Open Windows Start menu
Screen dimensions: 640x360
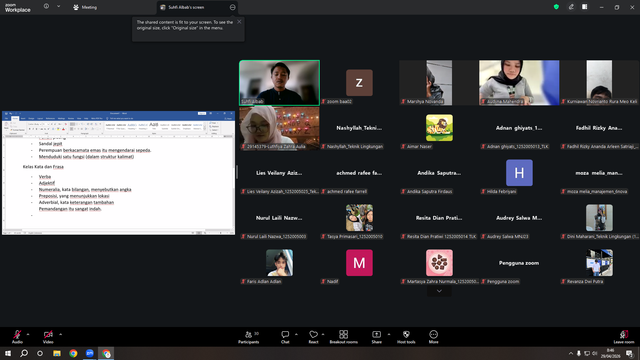[x=8, y=353]
